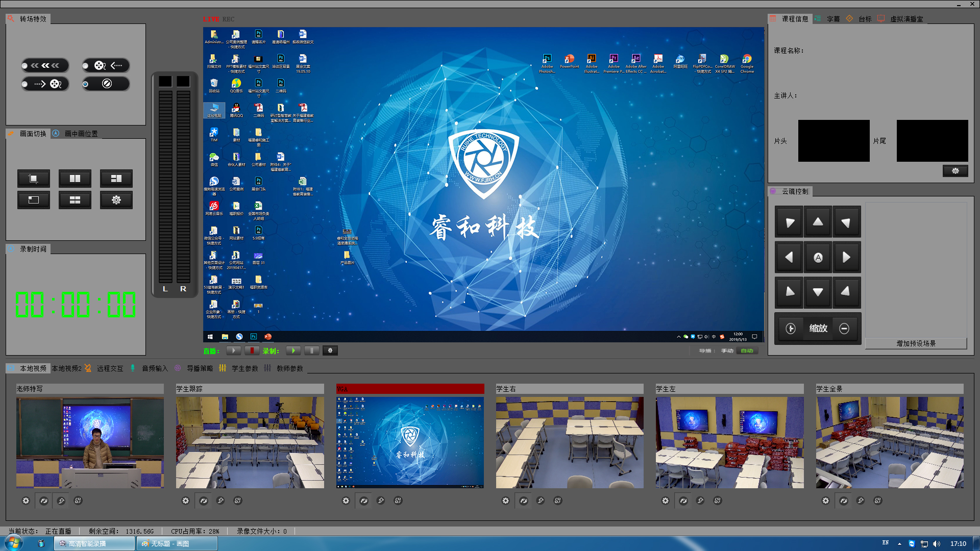Select the arrow-to-film-reel fade-in transition

coord(45,84)
